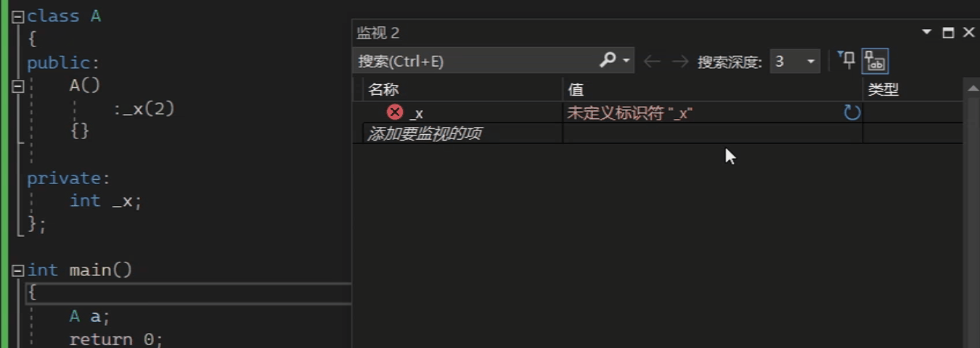Click the magnifier search icon in 监视 2
This screenshot has height=348, width=980.
[608, 60]
